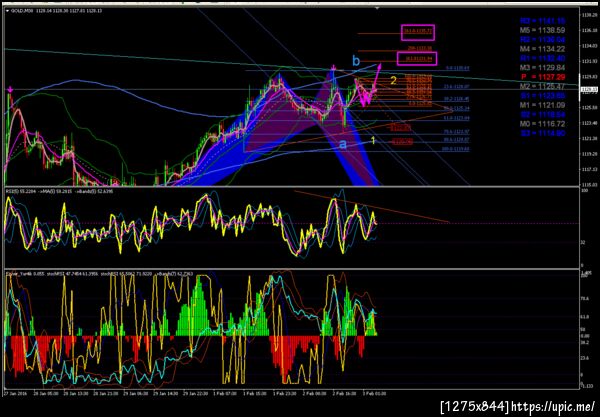Click the yellow wave label '2'

click(393, 80)
